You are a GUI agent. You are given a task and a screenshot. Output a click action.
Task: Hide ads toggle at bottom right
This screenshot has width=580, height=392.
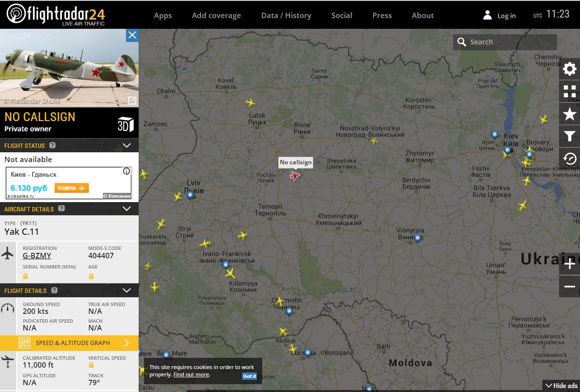pos(561,386)
